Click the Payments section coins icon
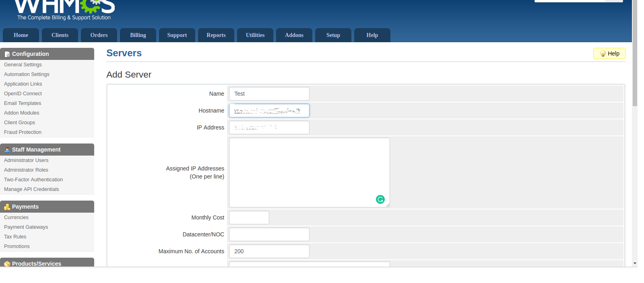The image size is (644, 283). point(7,207)
